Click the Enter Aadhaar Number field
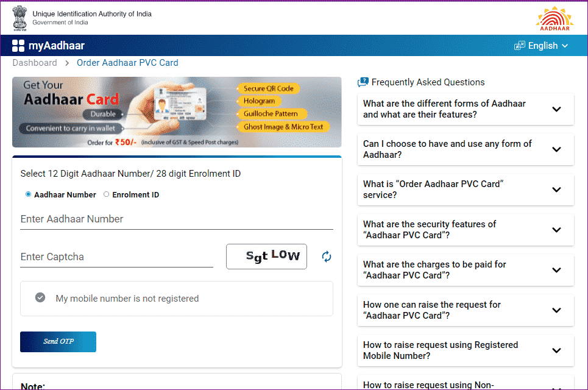 176,219
